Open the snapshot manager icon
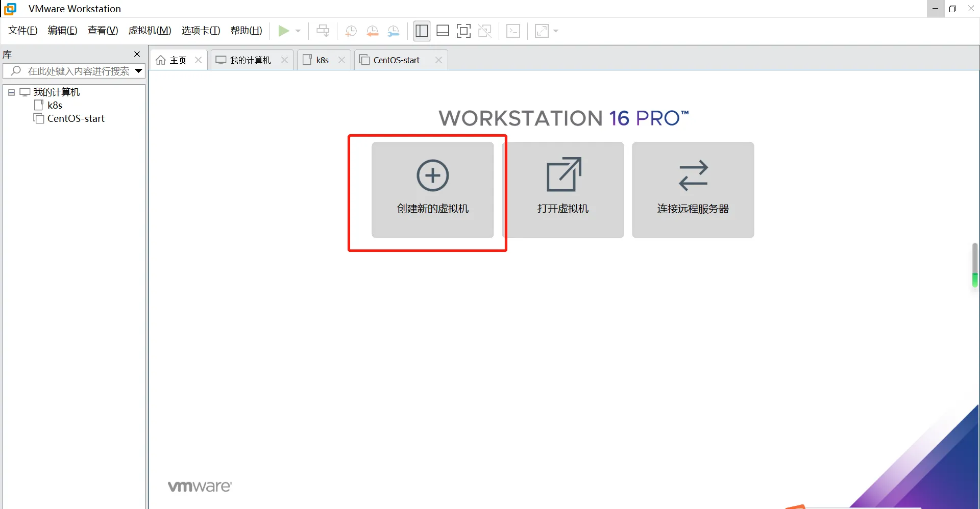 (x=394, y=31)
